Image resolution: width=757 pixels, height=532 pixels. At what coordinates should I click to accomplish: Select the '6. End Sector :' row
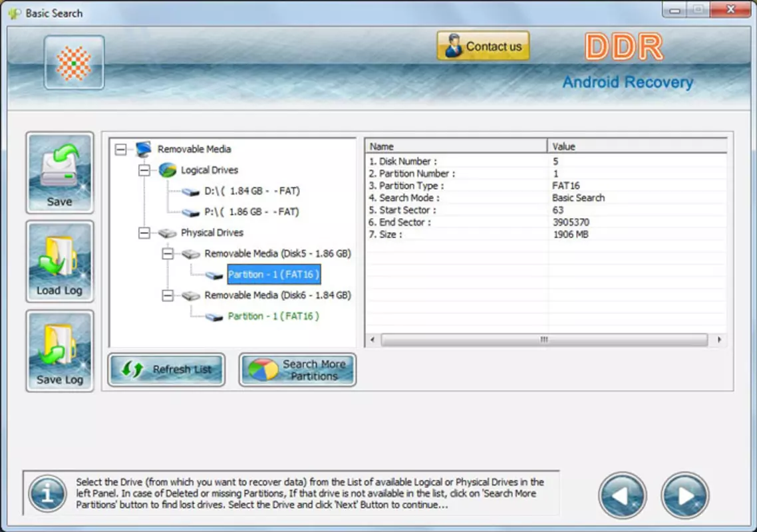(546, 222)
